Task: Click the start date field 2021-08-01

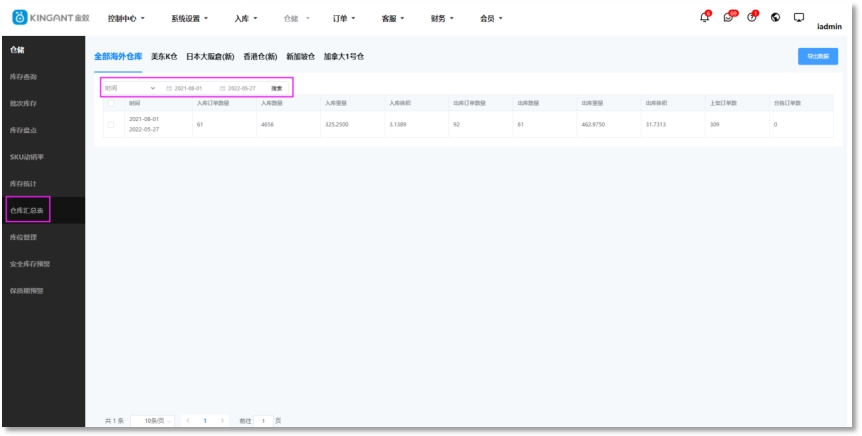Action: click(189, 88)
